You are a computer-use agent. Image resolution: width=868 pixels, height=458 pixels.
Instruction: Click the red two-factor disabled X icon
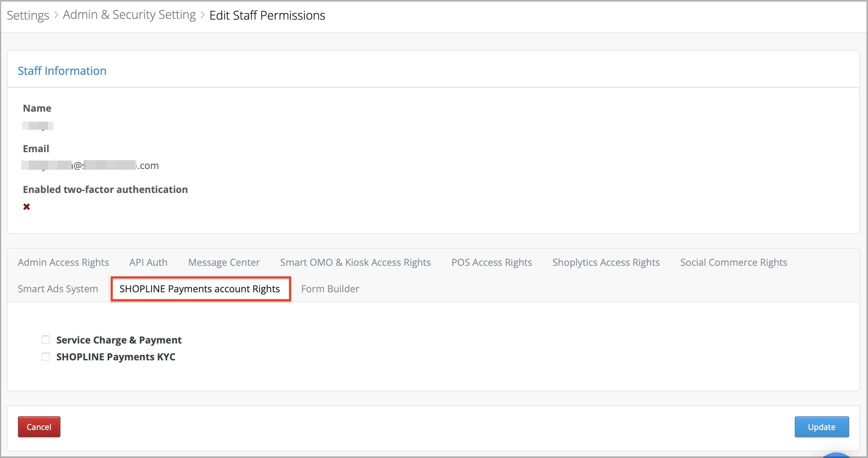[x=26, y=207]
